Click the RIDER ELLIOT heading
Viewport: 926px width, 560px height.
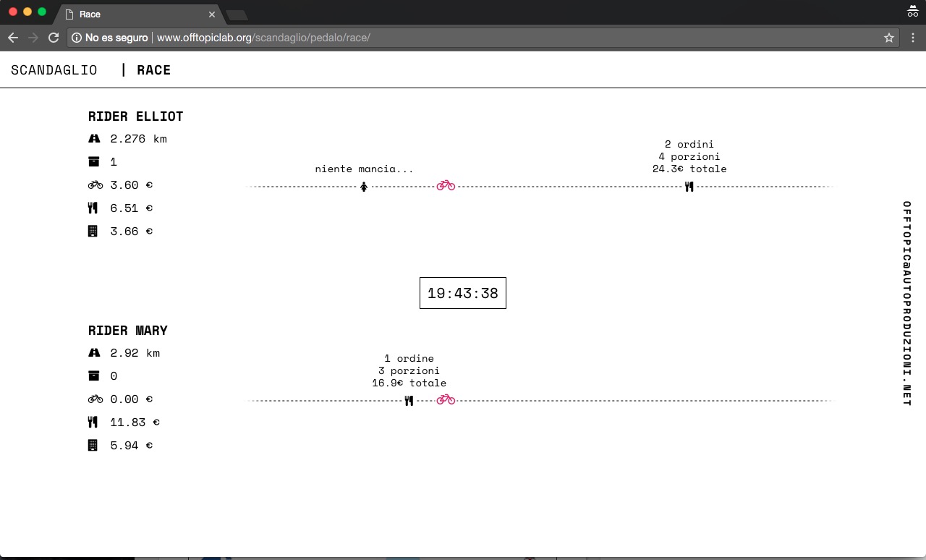coord(135,116)
